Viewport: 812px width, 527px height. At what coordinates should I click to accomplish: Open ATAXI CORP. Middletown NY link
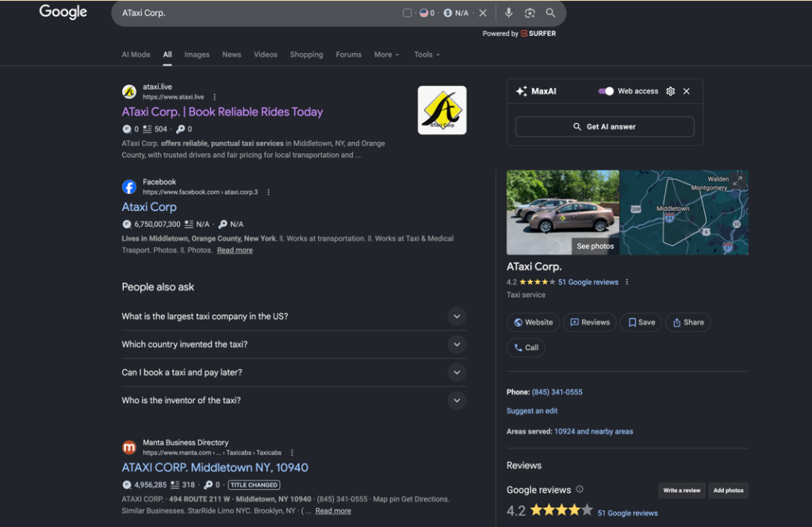pyautogui.click(x=215, y=467)
